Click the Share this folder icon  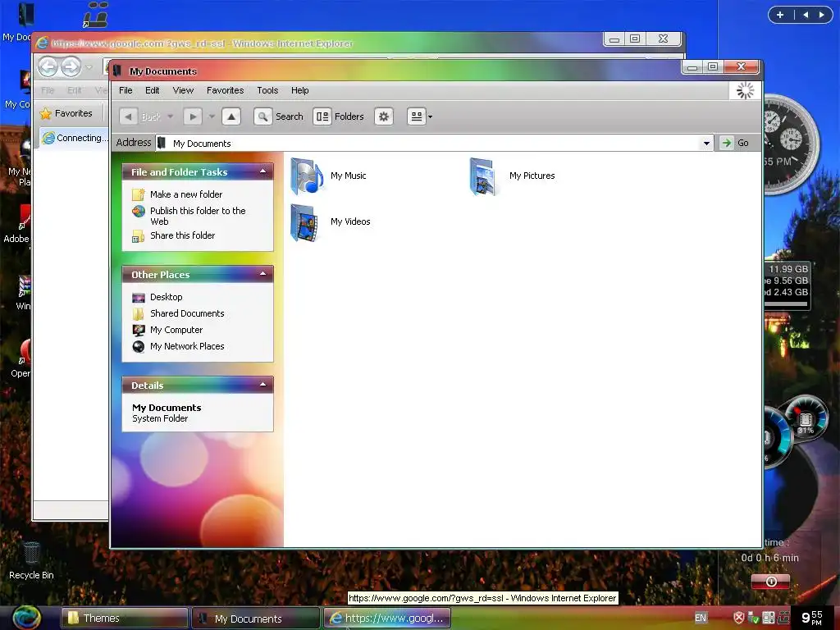coord(138,235)
